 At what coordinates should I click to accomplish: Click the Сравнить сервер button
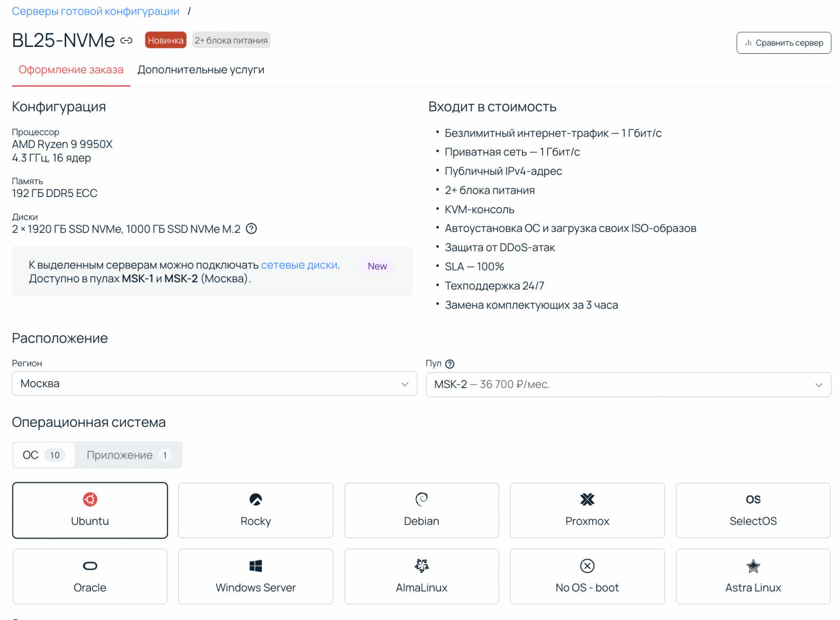click(783, 43)
